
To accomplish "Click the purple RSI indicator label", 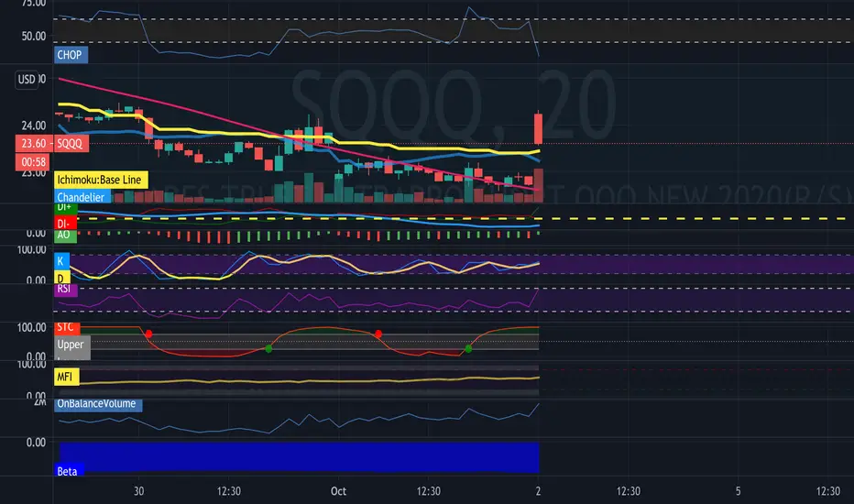I will click(x=65, y=290).
